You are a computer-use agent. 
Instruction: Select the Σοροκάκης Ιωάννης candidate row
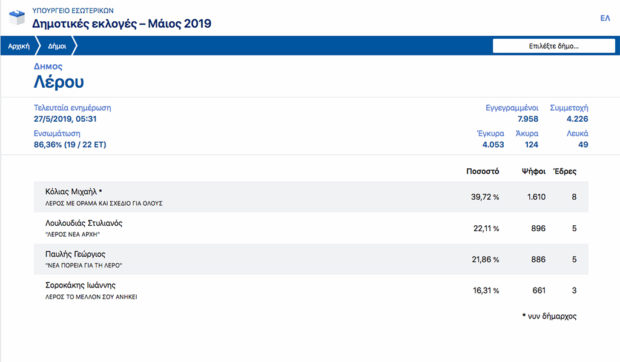[311, 290]
